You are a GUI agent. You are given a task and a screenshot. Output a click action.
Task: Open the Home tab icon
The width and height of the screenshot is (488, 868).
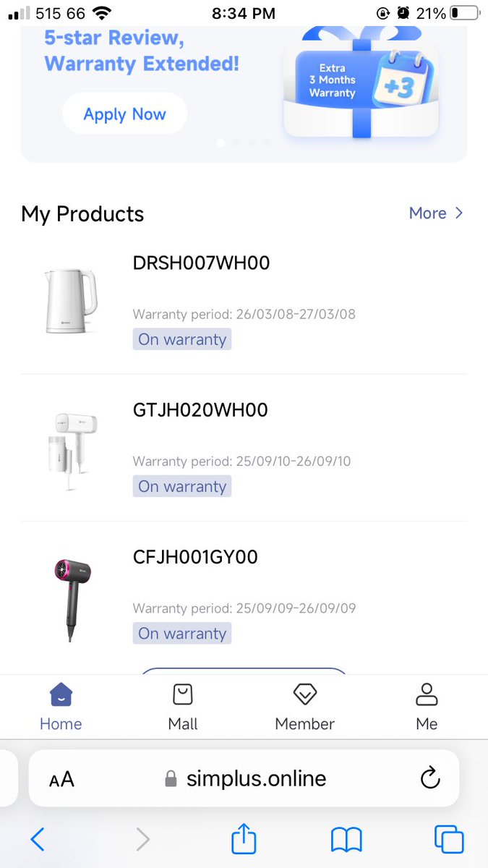click(x=61, y=694)
